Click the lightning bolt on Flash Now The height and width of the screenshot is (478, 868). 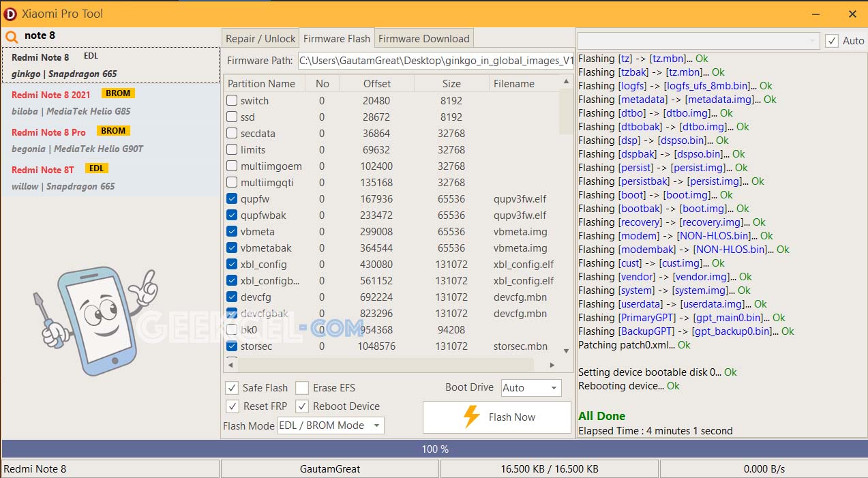pos(472,417)
